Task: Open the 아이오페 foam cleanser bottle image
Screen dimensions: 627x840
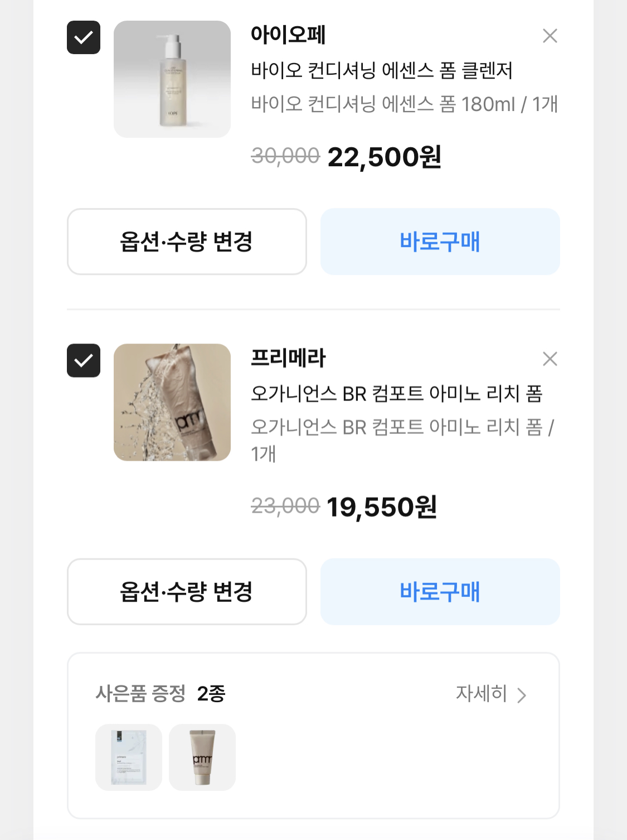Action: point(172,79)
